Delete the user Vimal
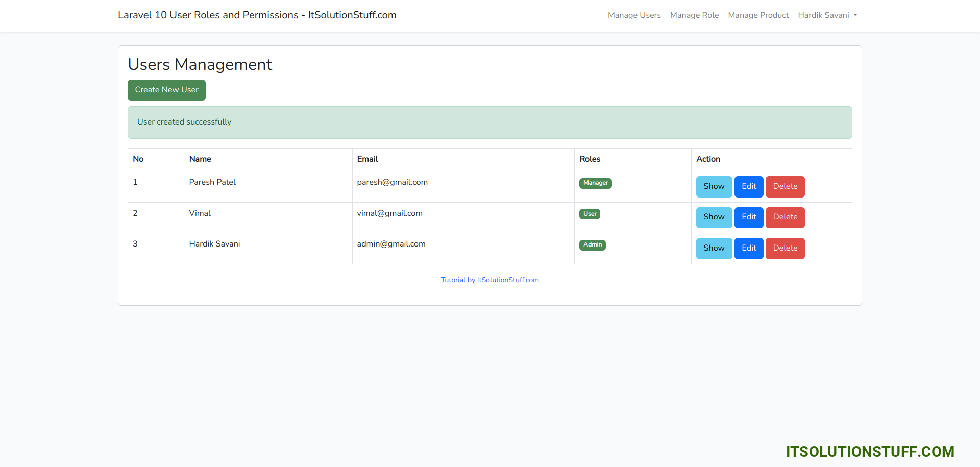The width and height of the screenshot is (980, 467). 785,217
